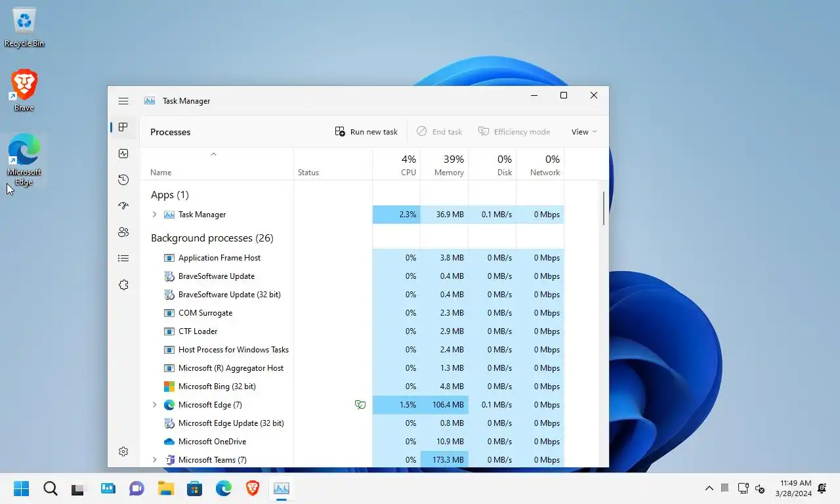Click the 36.9 MB memory cell

[444, 215]
